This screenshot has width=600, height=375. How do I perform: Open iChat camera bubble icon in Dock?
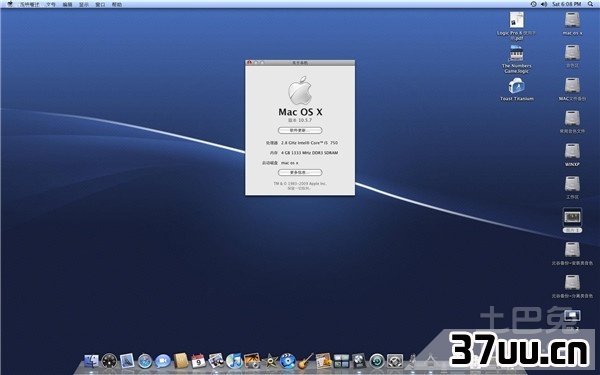point(163,361)
